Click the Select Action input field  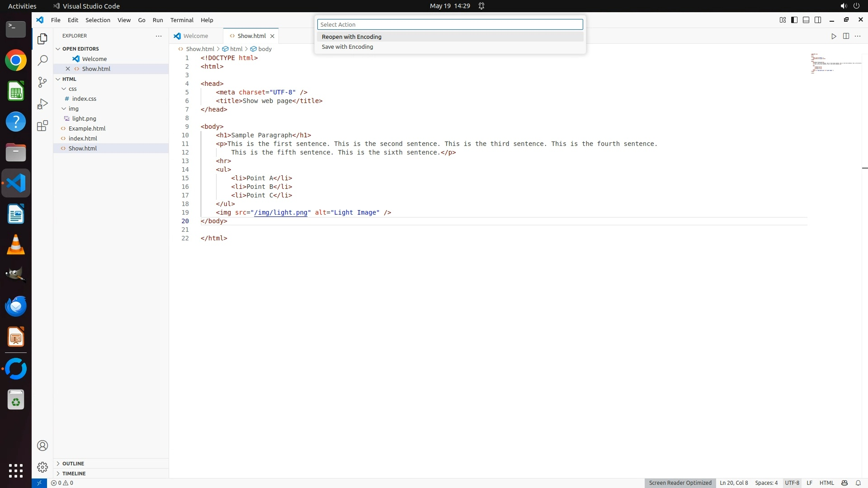[450, 24]
